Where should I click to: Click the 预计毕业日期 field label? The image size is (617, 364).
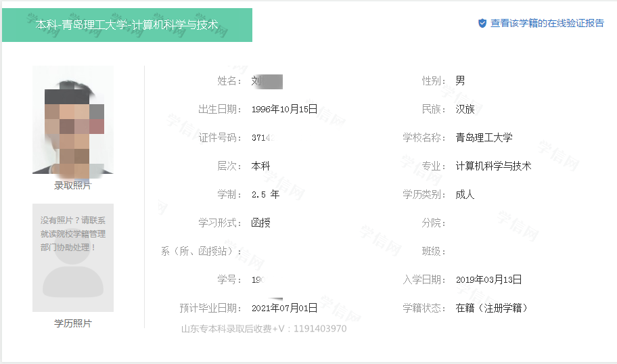(x=210, y=308)
